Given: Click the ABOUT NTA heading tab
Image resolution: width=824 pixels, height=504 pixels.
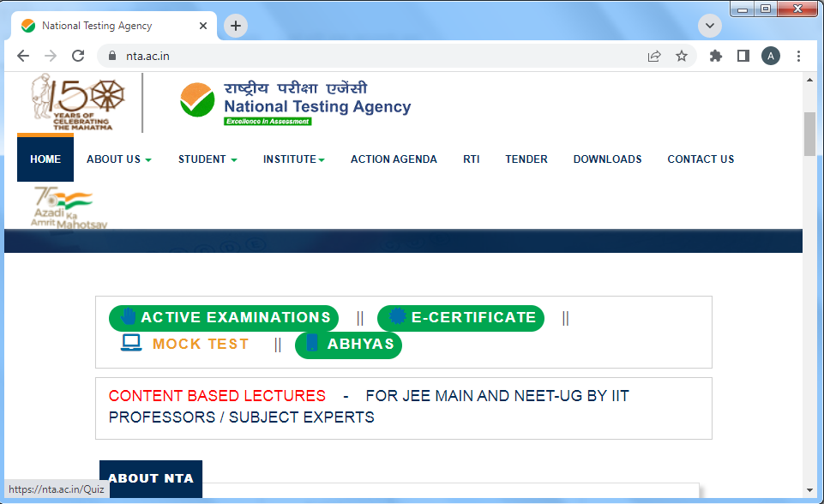Looking at the screenshot, I should (151, 479).
